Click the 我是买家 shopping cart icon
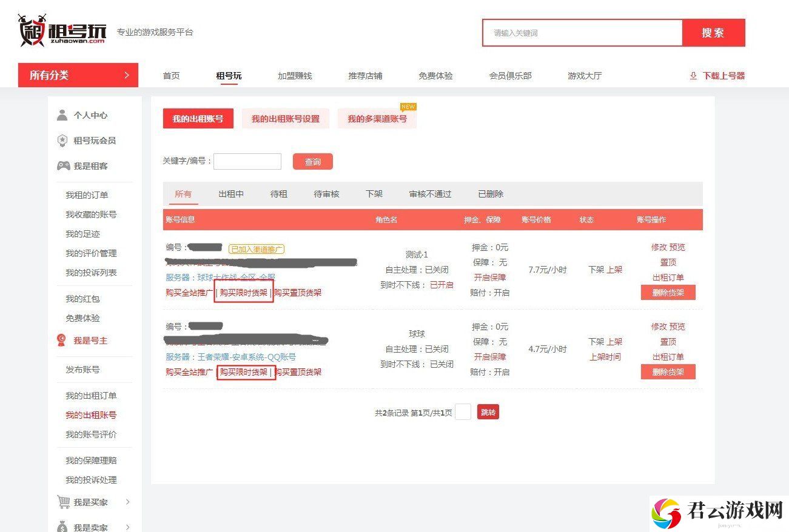 tap(63, 502)
